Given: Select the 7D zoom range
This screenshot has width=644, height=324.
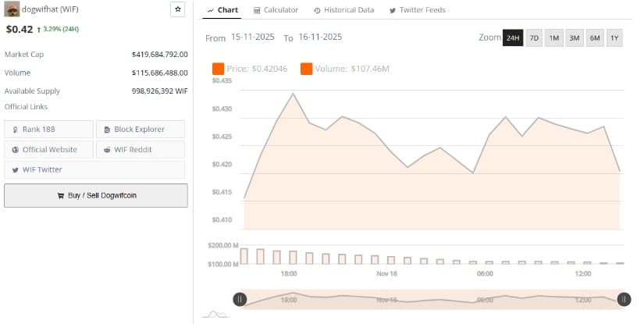Looking at the screenshot, I should coord(534,38).
